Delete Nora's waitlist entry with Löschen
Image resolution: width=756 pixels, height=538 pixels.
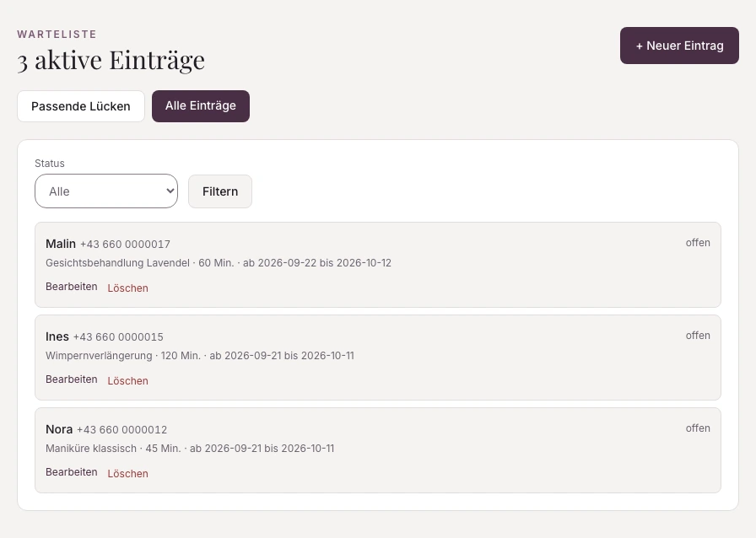coord(127,473)
